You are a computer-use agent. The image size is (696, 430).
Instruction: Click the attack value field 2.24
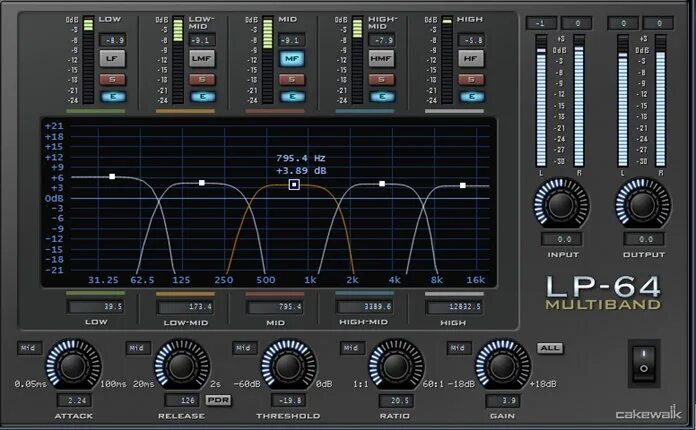[74, 400]
